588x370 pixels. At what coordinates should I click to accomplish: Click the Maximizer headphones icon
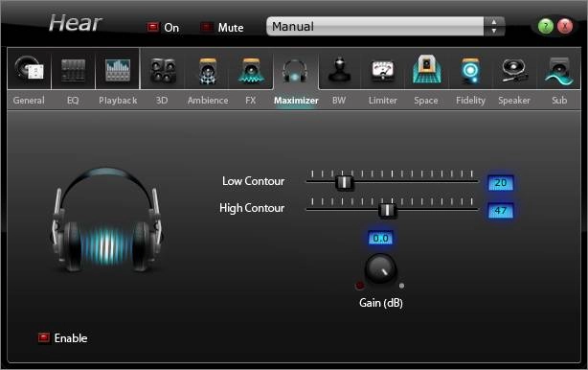pyautogui.click(x=295, y=71)
